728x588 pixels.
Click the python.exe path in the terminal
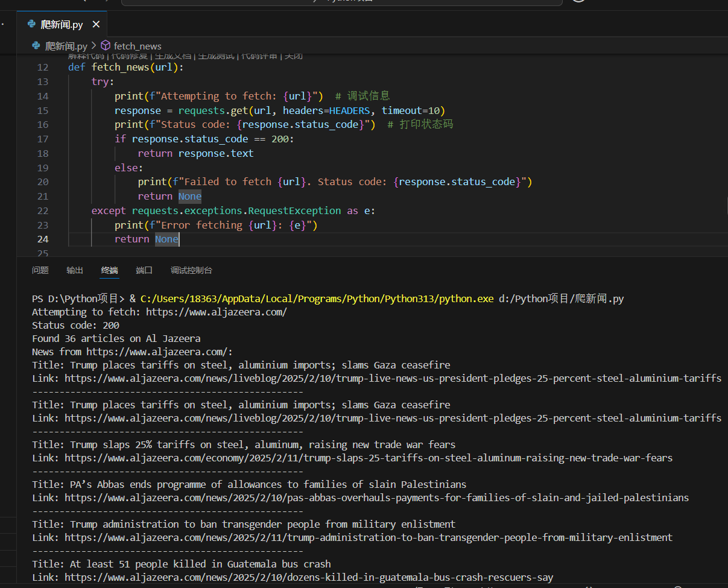317,299
